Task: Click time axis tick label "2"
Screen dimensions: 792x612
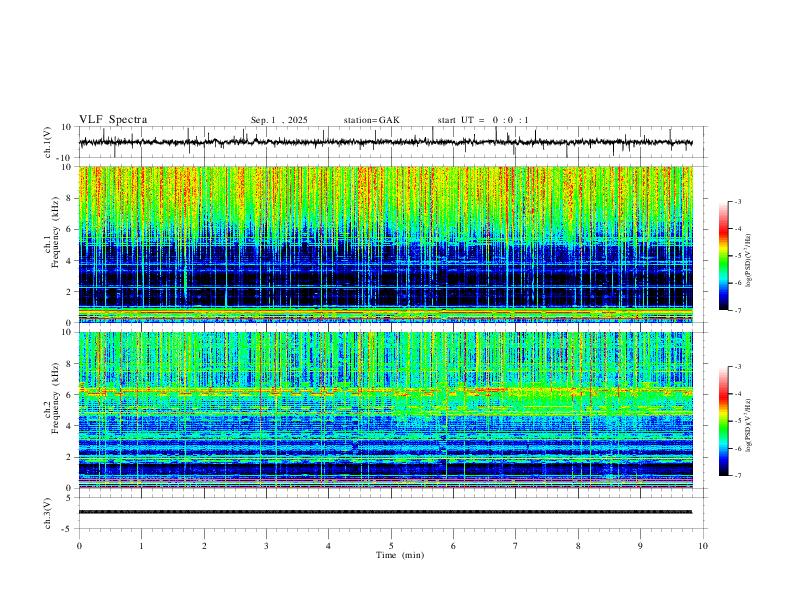Action: (x=204, y=546)
